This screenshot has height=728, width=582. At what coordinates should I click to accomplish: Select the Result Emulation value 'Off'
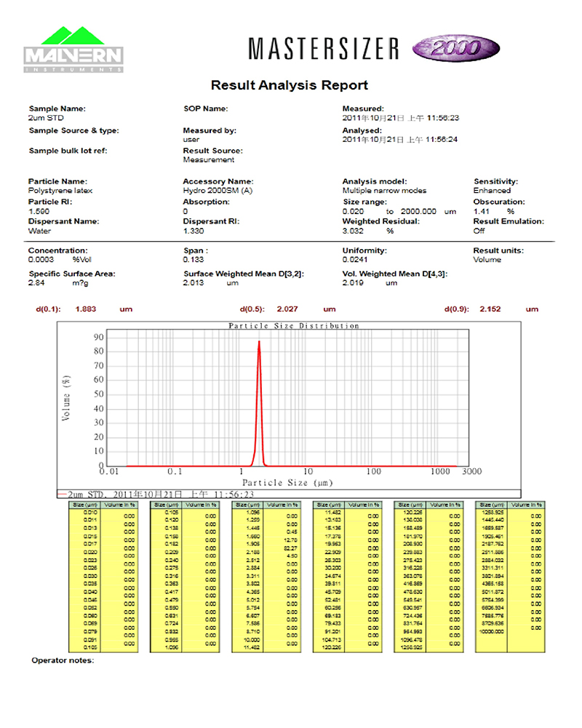click(x=479, y=231)
